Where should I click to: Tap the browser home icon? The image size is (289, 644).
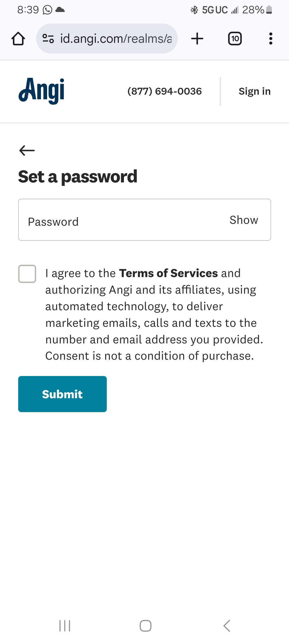pos(18,39)
